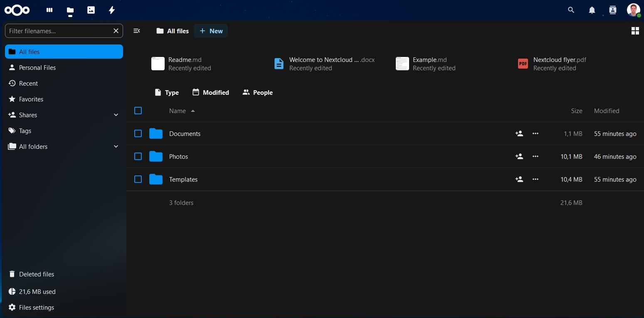The image size is (644, 318).
Task: Open the Contacts menu icon
Action: click(612, 10)
